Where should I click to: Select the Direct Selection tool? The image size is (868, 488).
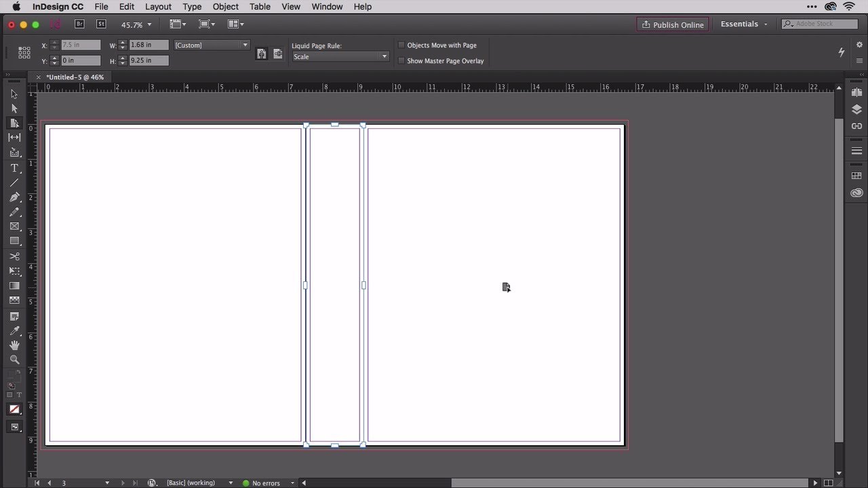[14, 108]
